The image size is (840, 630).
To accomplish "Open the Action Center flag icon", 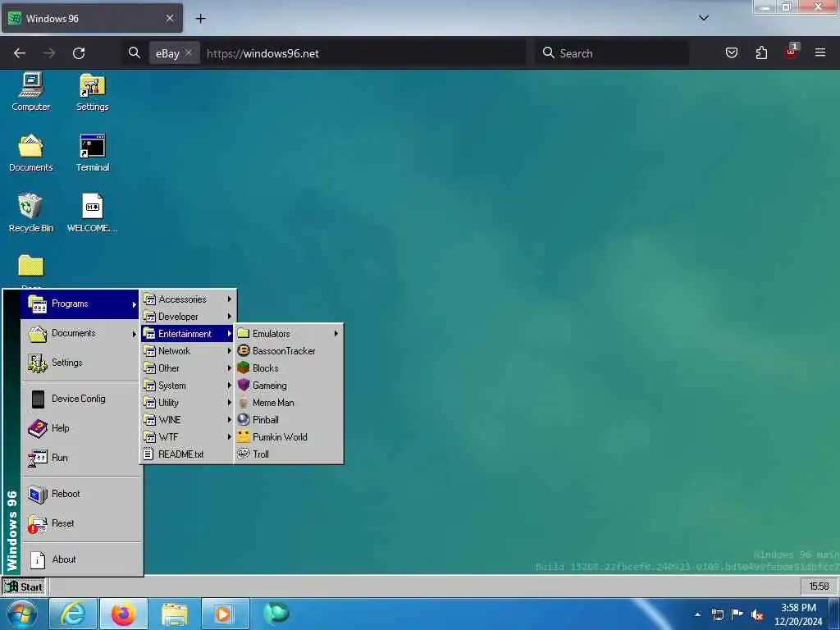I will tap(737, 614).
